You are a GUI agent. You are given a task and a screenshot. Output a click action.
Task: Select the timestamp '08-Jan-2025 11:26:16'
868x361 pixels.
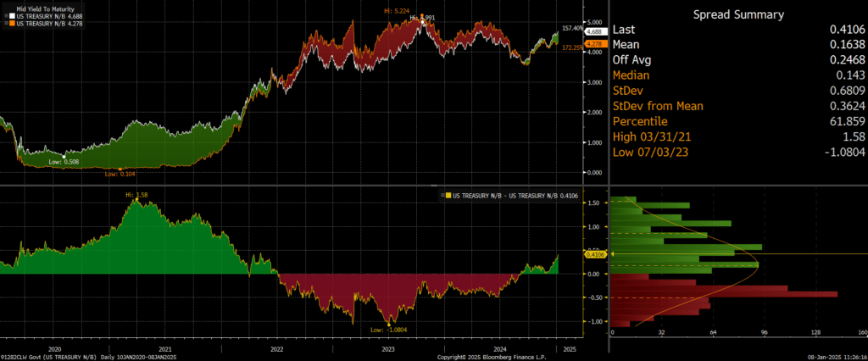[837, 357]
